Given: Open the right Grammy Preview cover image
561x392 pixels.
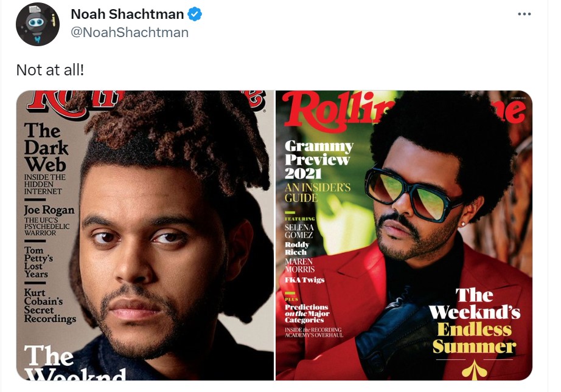Looking at the screenshot, I should tap(404, 235).
